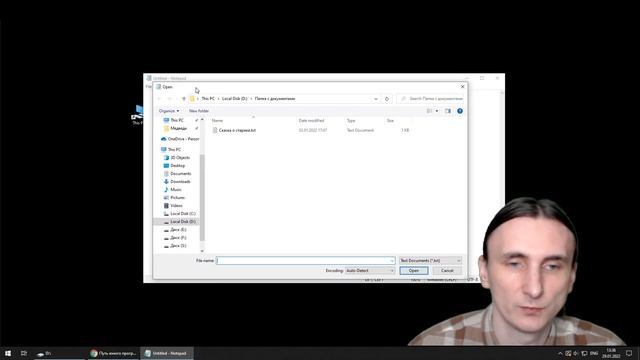Click the ENG language indicator
The image size is (640, 360).
tap(594, 353)
